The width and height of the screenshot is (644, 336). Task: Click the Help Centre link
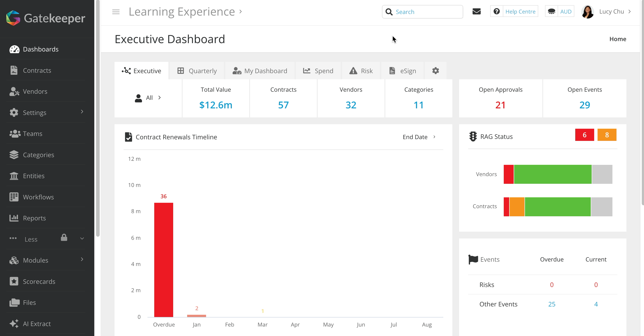tap(520, 12)
